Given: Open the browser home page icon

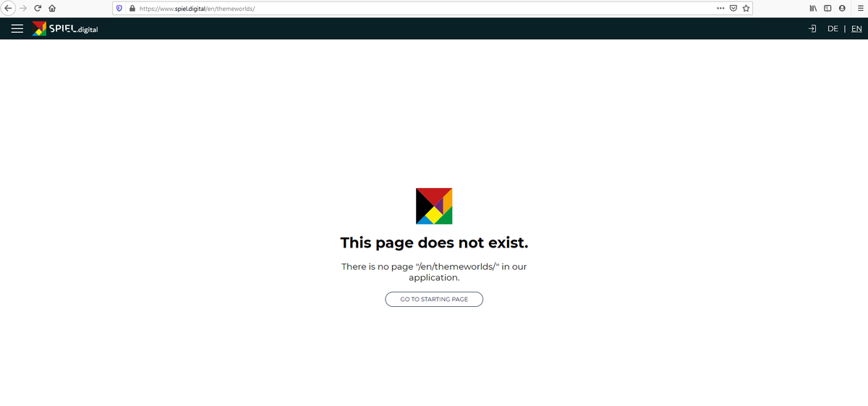Looking at the screenshot, I should coord(51,9).
